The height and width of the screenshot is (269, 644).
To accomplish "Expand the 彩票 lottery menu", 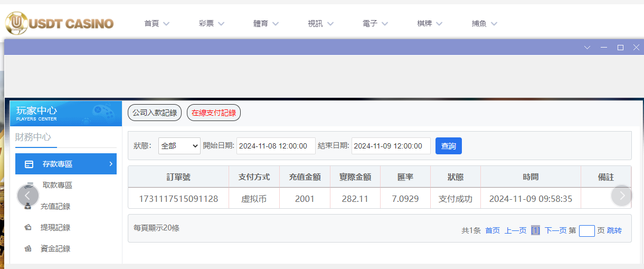I will 212,24.
